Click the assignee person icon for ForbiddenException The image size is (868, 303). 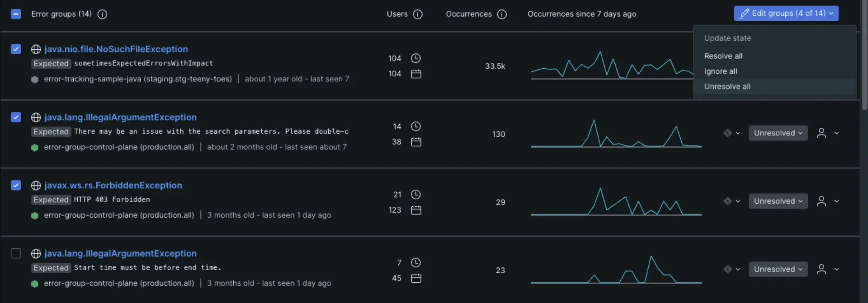pyautogui.click(x=821, y=201)
